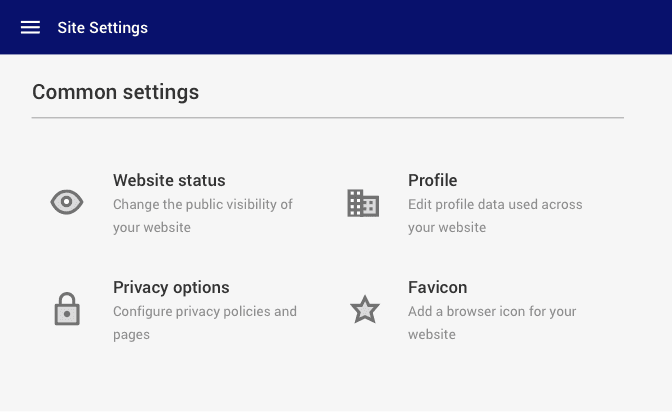
Task: Click "your website" line under Profile
Action: click(446, 227)
